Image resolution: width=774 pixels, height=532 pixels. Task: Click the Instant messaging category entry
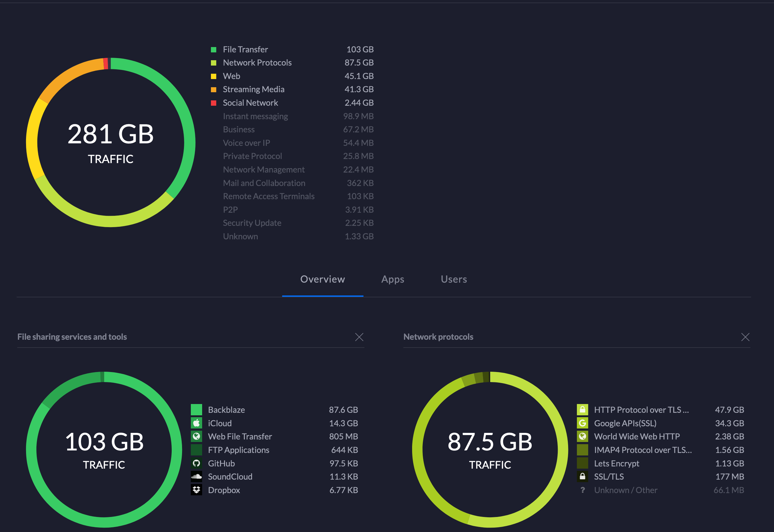click(255, 116)
